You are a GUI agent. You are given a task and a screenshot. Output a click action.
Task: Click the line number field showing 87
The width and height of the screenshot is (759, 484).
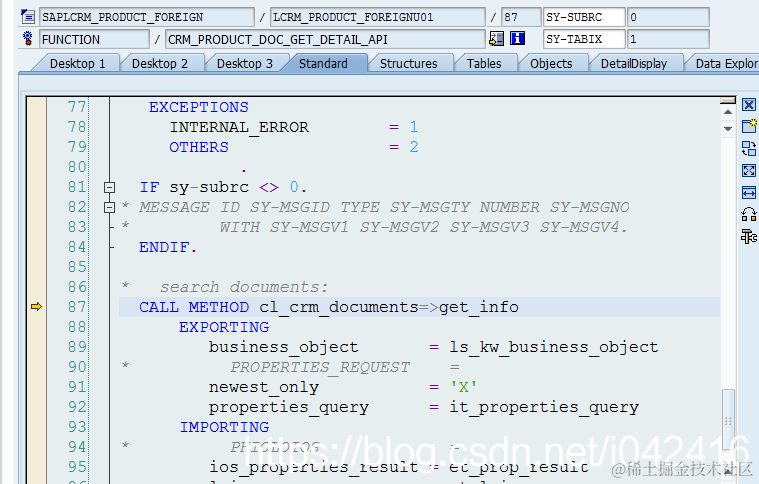coord(521,17)
